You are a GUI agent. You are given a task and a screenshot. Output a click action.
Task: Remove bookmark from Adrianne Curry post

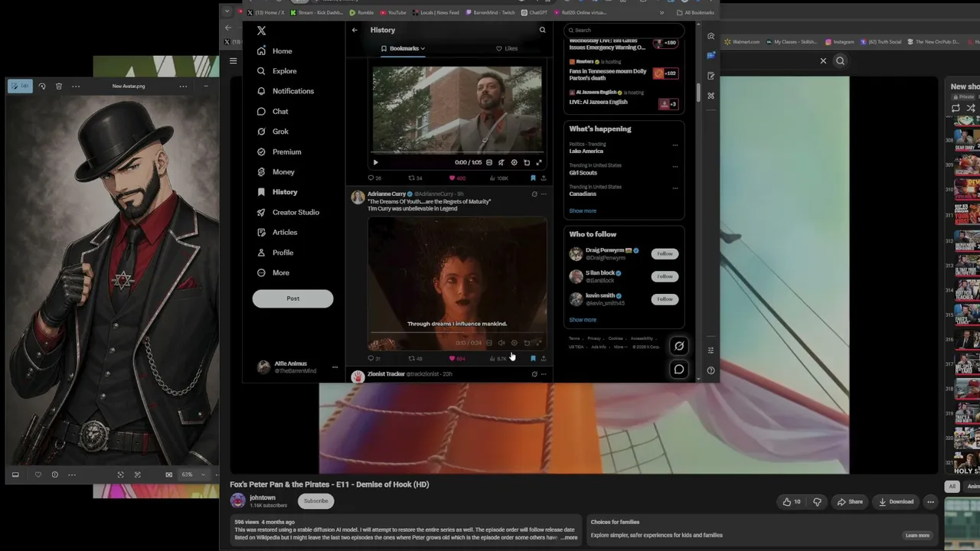point(533,358)
